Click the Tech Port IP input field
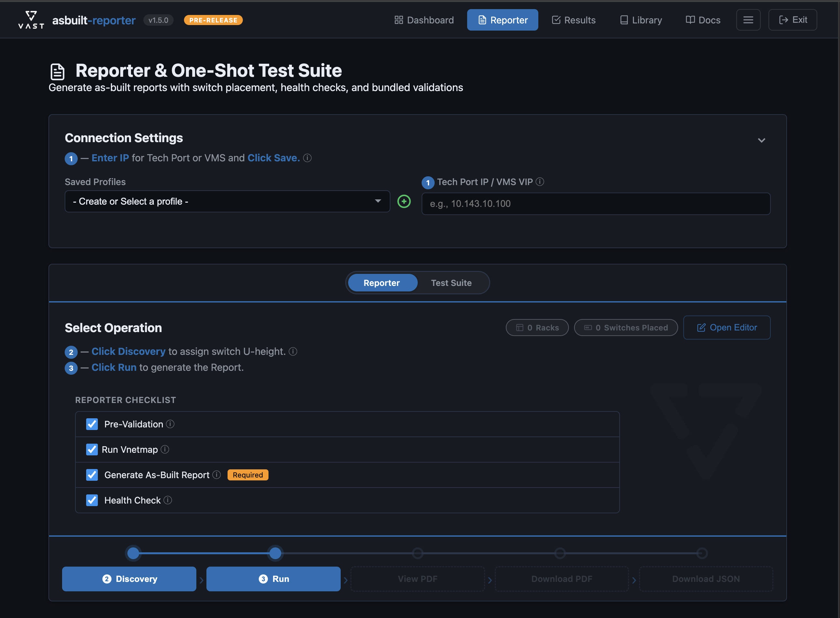 click(595, 204)
